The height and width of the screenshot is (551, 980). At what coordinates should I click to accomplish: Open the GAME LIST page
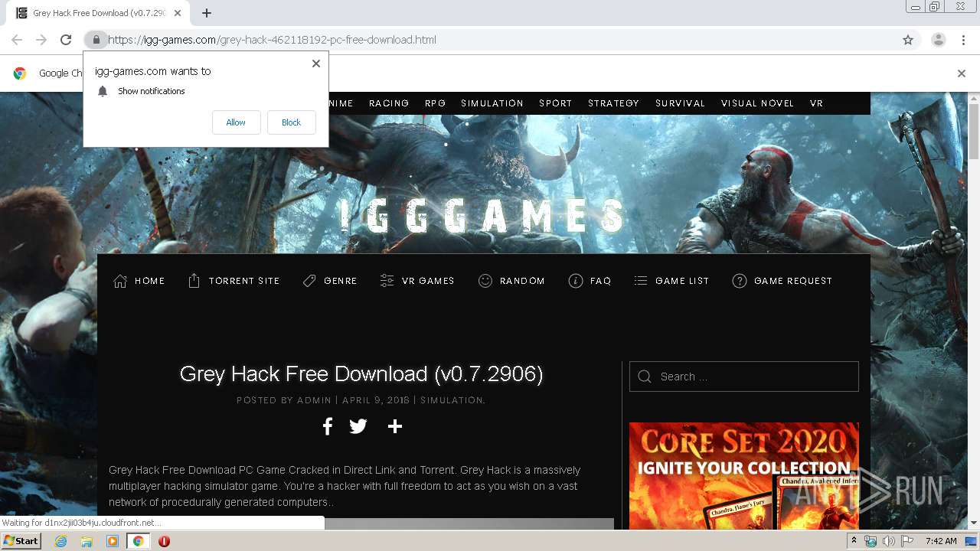click(x=671, y=281)
